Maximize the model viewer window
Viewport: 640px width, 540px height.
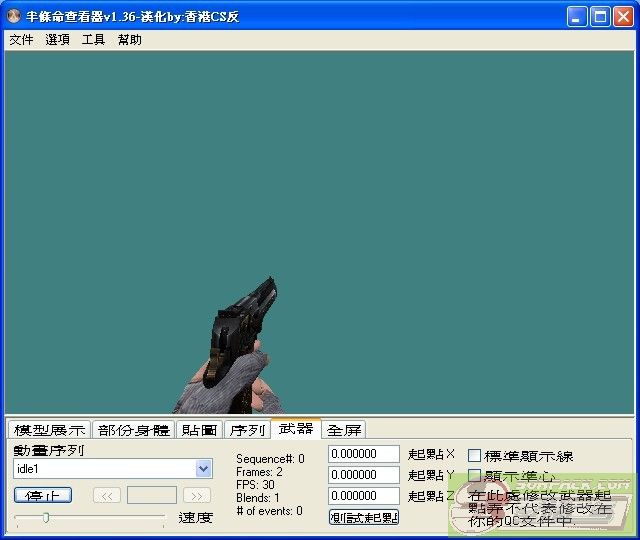600,17
